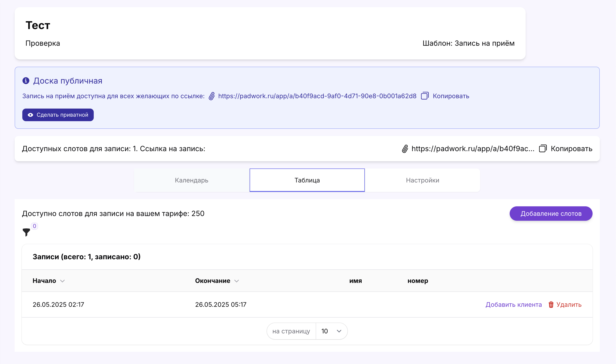This screenshot has height=364, width=616.
Task: Click Добавить клиента link in the row
Action: click(514, 304)
